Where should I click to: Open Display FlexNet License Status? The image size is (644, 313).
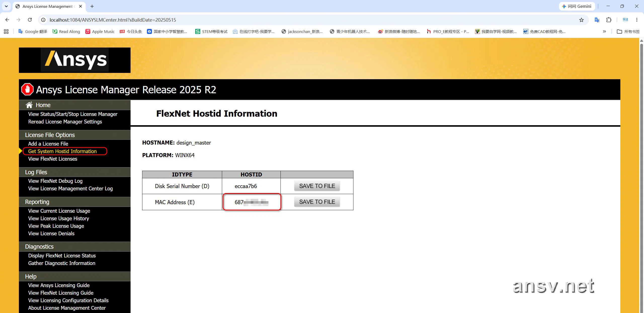pyautogui.click(x=62, y=256)
